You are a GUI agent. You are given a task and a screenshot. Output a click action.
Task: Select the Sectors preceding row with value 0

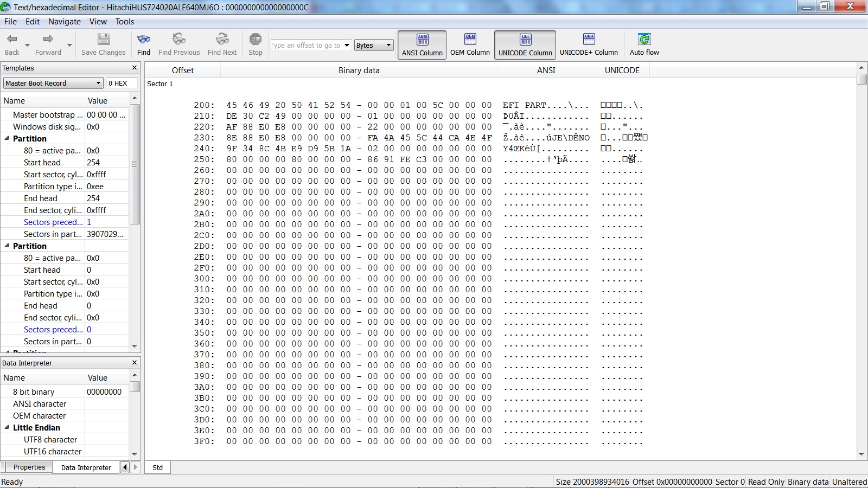tap(65, 329)
